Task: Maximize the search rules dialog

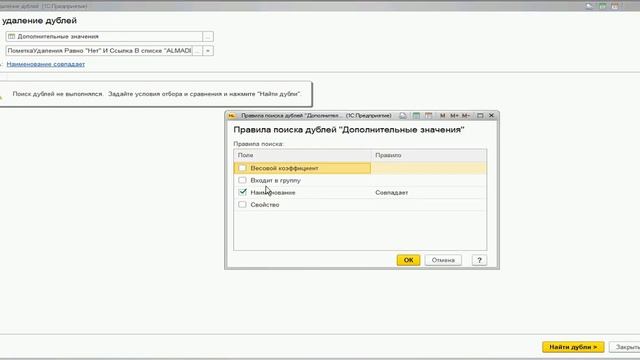Action: click(x=480, y=116)
